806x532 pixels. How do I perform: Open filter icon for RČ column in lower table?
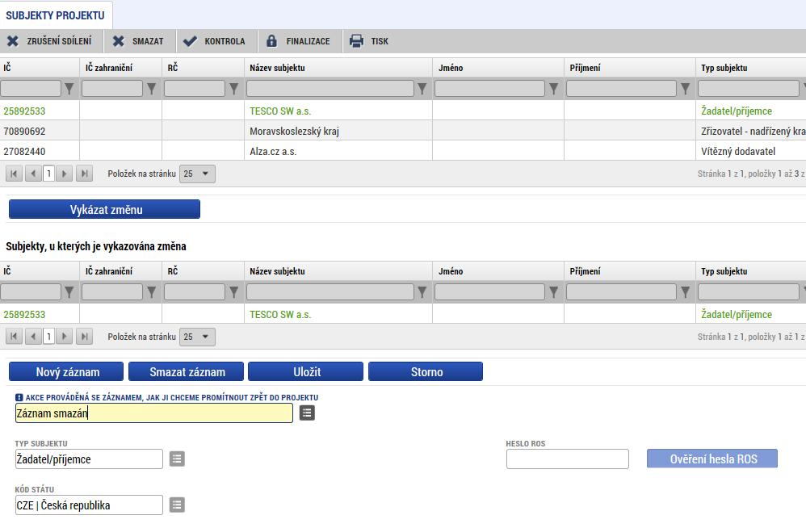[x=234, y=292]
